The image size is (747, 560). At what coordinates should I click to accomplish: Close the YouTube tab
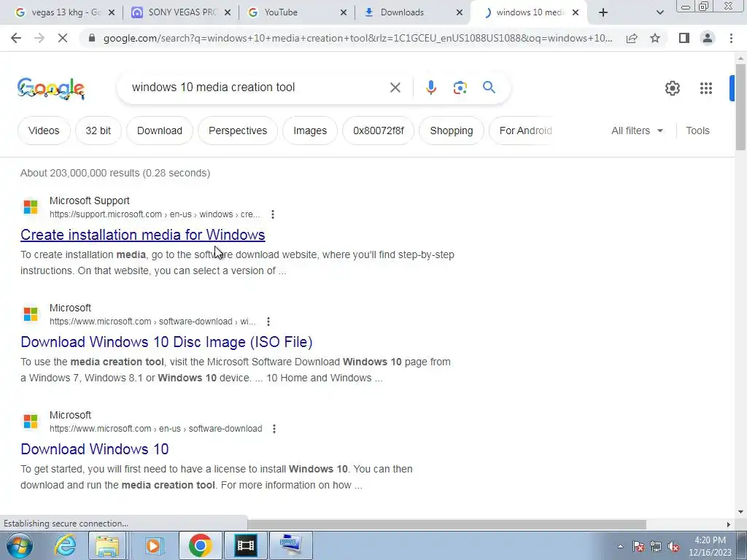click(344, 12)
